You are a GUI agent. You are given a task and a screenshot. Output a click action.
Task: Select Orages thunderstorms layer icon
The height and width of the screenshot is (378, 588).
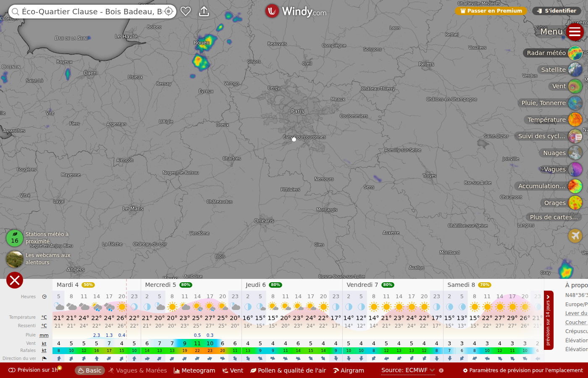point(575,203)
